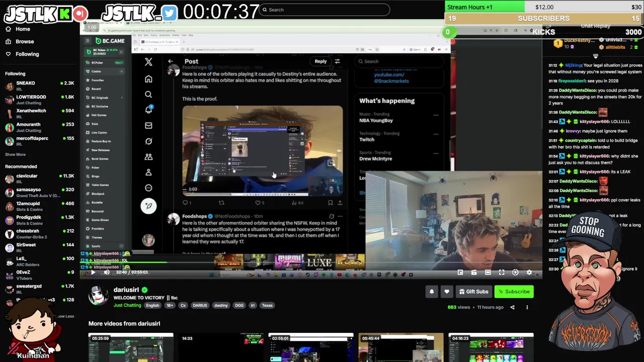Play the Kick video
This screenshot has height=362, width=644.
coord(93,272)
